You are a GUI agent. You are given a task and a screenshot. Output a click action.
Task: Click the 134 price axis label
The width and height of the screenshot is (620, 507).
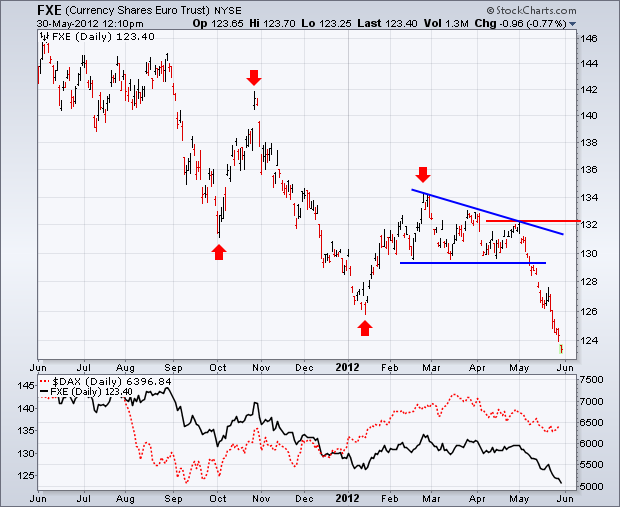click(589, 197)
